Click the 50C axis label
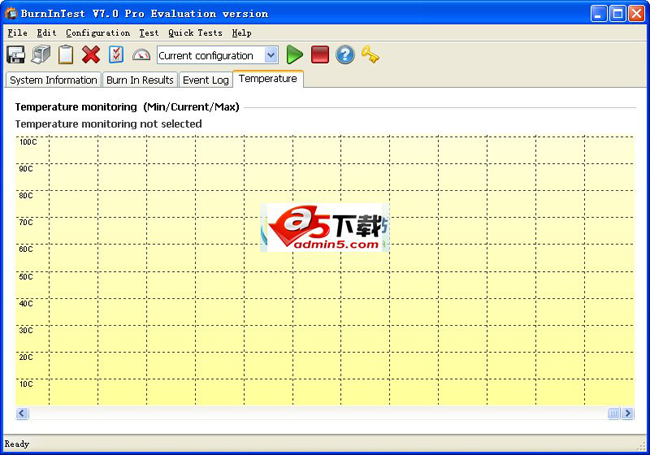 point(26,277)
